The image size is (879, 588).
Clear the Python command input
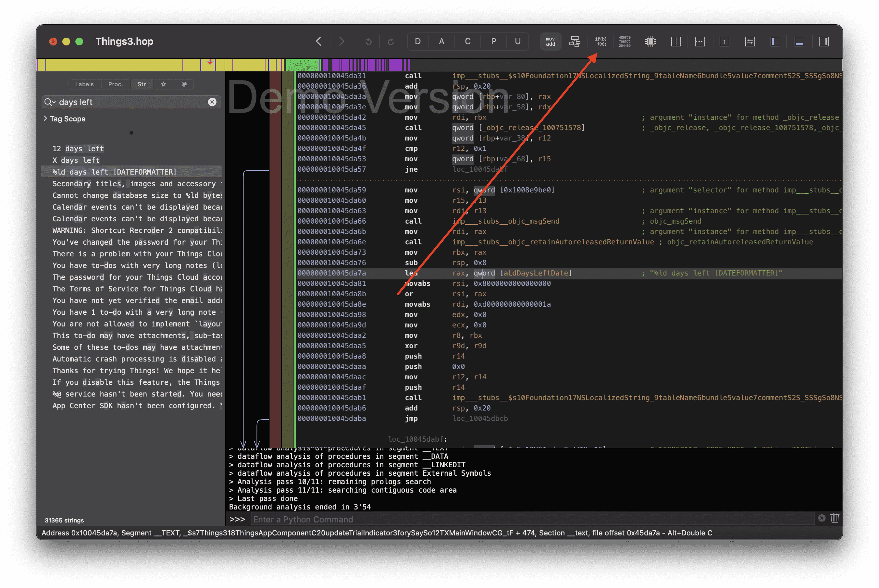(821, 518)
